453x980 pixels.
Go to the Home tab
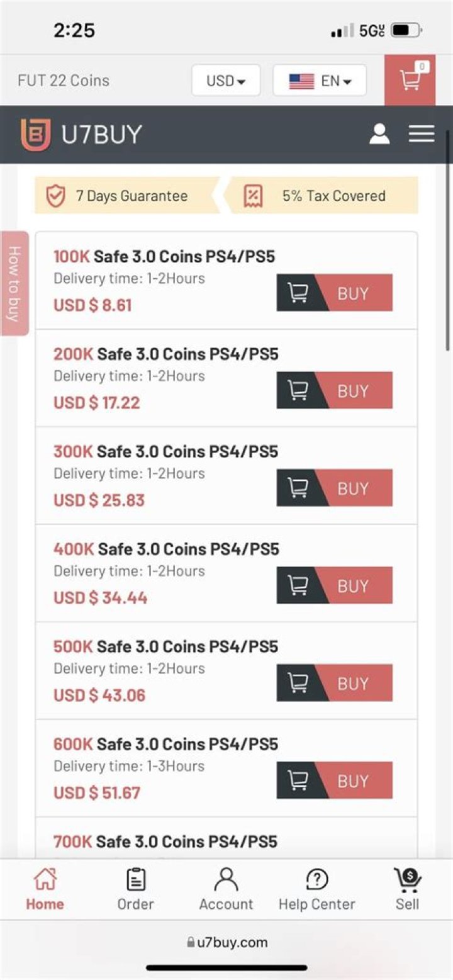45,889
